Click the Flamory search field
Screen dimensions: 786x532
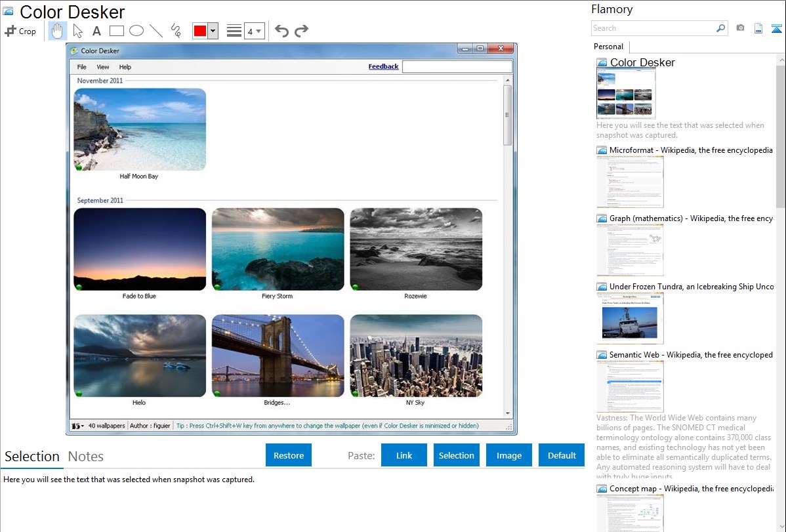pos(653,28)
